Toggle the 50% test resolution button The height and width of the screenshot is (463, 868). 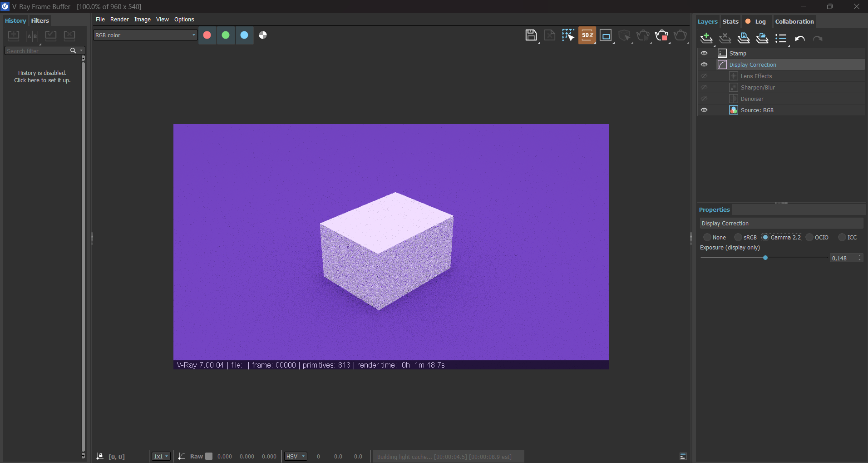click(587, 35)
